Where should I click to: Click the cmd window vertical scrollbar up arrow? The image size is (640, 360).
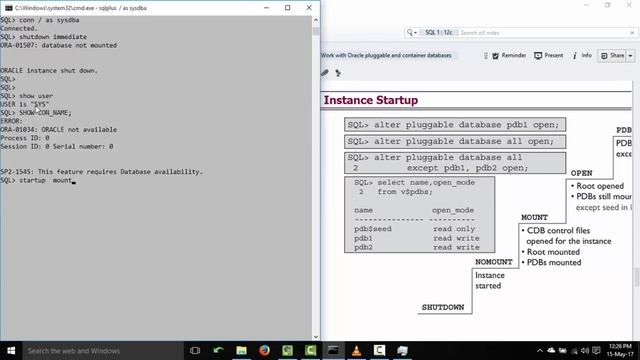click(316, 20)
